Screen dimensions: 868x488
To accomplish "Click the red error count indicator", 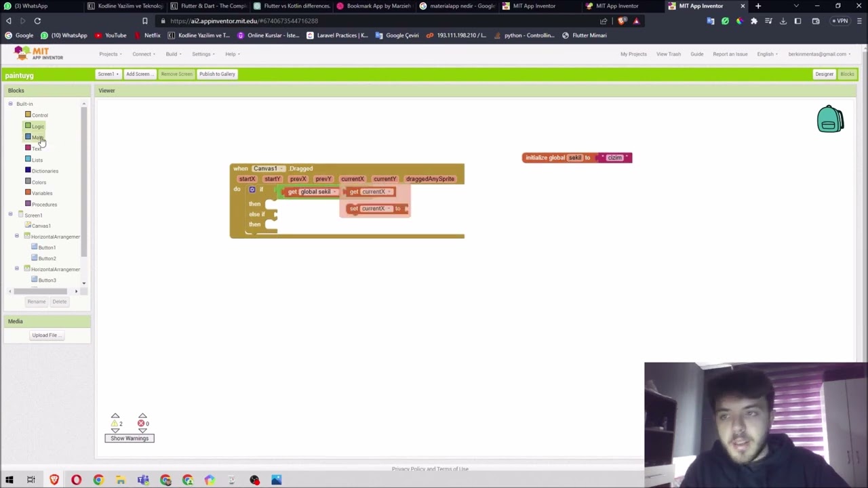I will click(143, 424).
